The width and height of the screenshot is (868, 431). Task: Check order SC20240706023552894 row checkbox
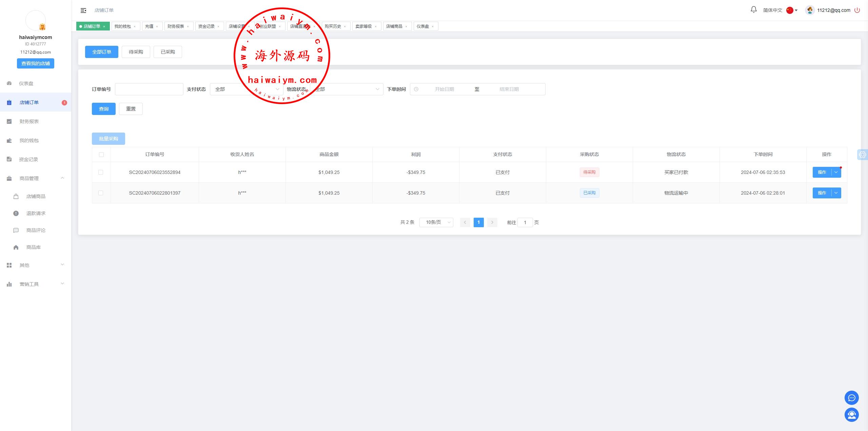coord(101,172)
